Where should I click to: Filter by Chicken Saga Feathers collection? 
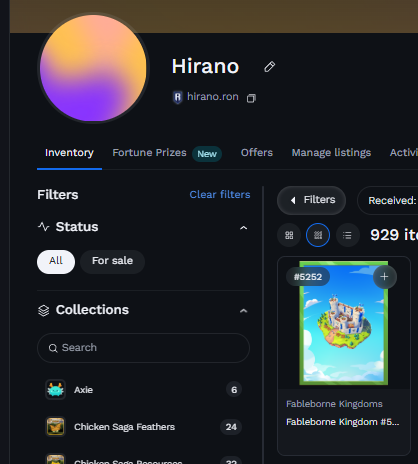143,427
